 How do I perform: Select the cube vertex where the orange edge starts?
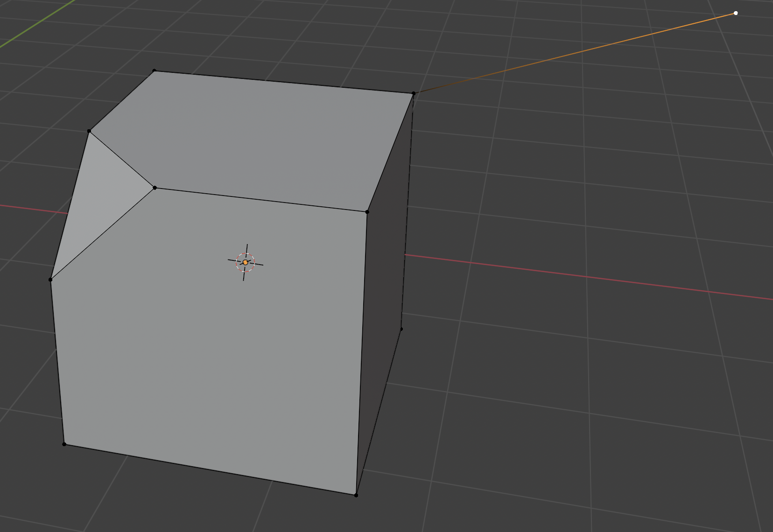pyautogui.click(x=414, y=93)
